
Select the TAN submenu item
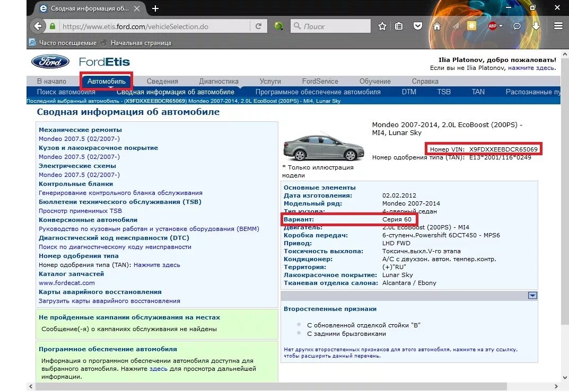pos(478,92)
